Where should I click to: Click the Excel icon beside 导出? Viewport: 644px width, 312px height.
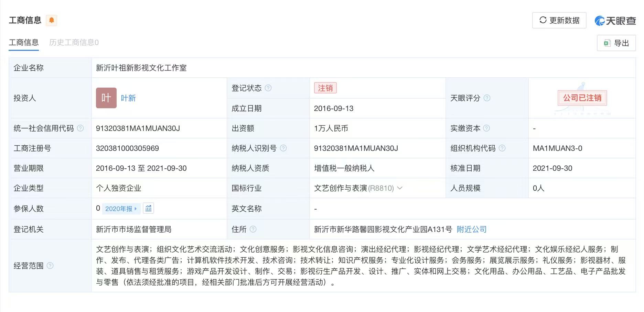click(607, 43)
